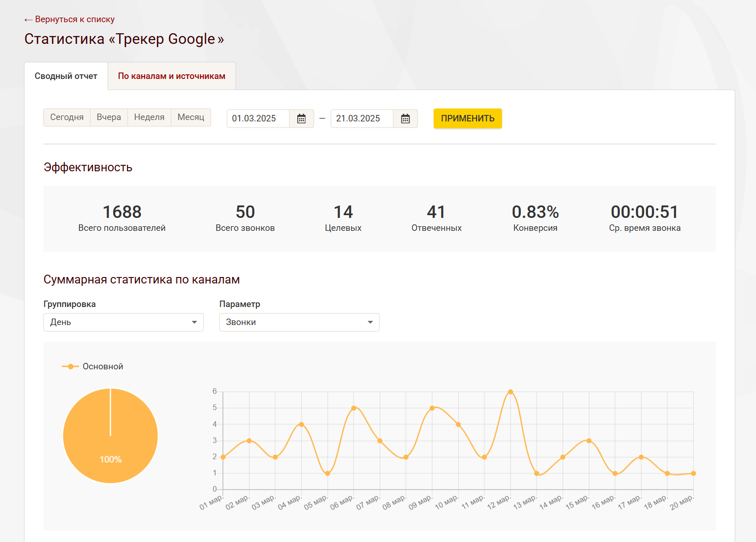Select the Сегодня period filter
The width and height of the screenshot is (756, 542).
coord(67,117)
